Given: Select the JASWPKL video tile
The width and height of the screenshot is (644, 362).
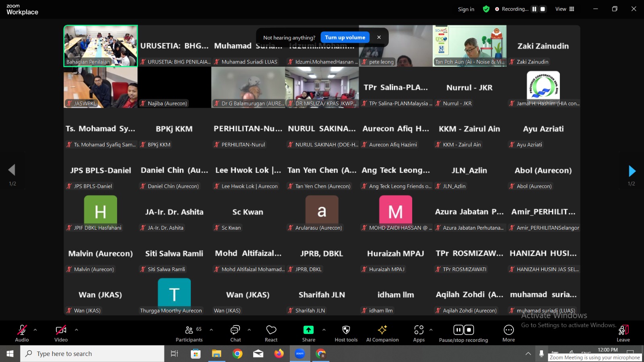Looking at the screenshot, I should (101, 87).
